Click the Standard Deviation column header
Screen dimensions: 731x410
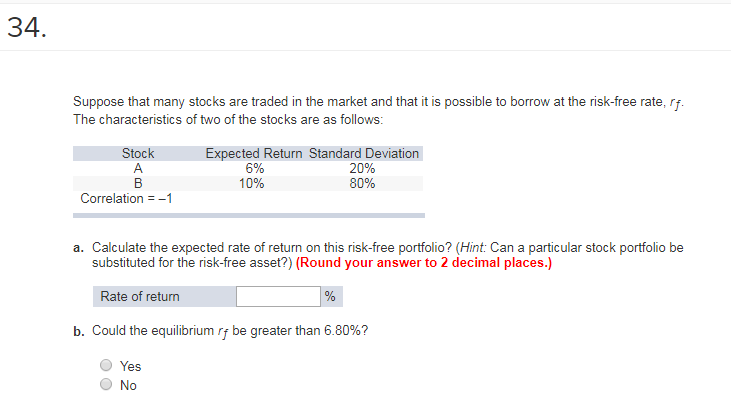click(x=364, y=153)
